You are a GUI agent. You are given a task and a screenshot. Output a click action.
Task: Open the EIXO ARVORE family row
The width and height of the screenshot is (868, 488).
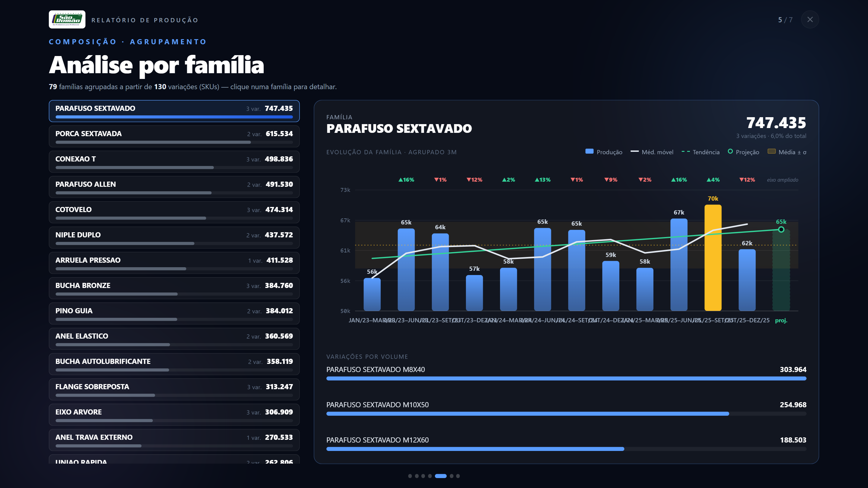pos(174,414)
